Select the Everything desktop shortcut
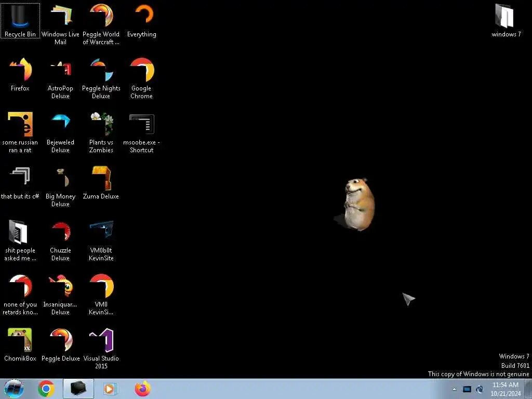532x399 pixels. 142,20
